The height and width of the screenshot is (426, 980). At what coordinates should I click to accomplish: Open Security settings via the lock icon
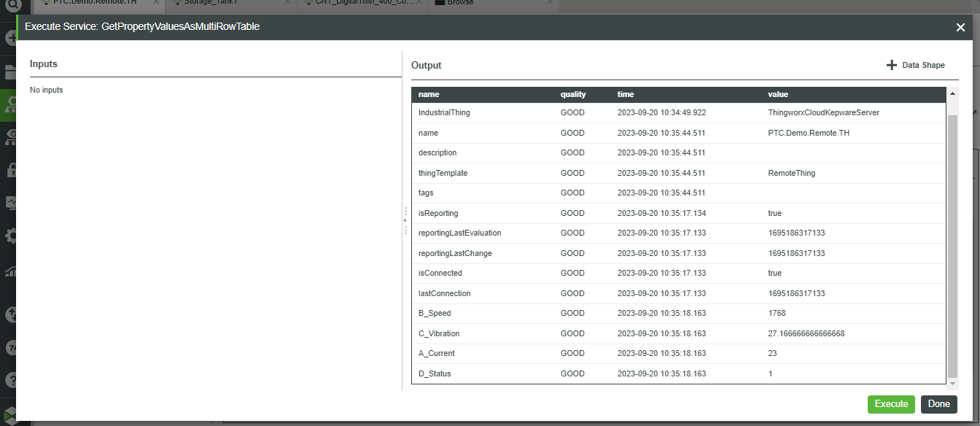(x=11, y=170)
